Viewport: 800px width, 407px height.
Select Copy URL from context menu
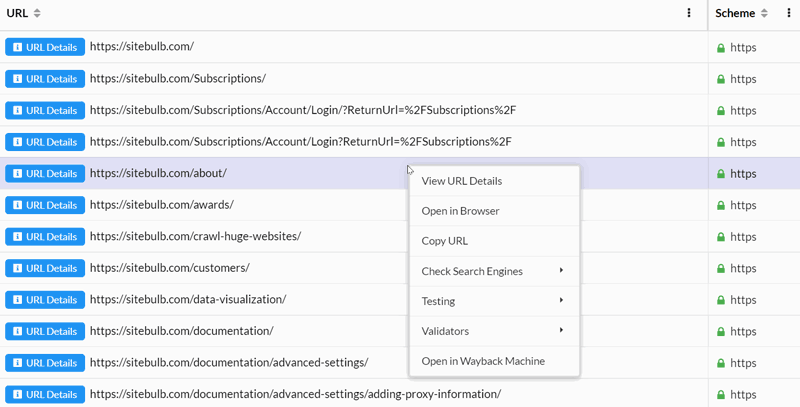pyautogui.click(x=494, y=241)
